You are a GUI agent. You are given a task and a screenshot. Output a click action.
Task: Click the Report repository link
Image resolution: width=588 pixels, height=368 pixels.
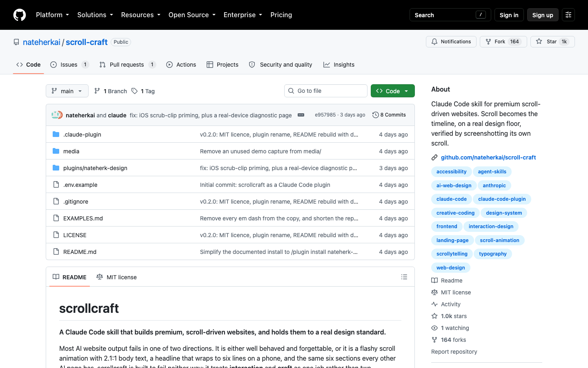[454, 352]
